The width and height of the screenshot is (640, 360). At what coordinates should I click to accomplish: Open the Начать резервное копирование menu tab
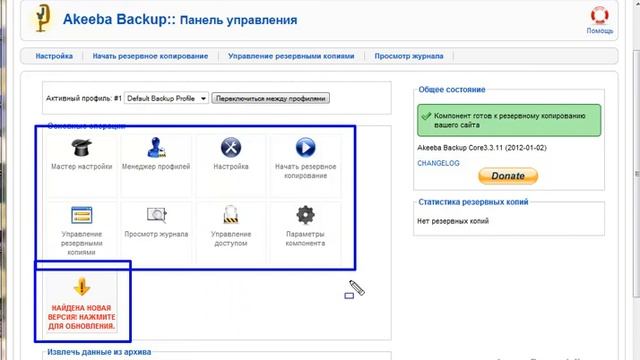[x=150, y=56]
